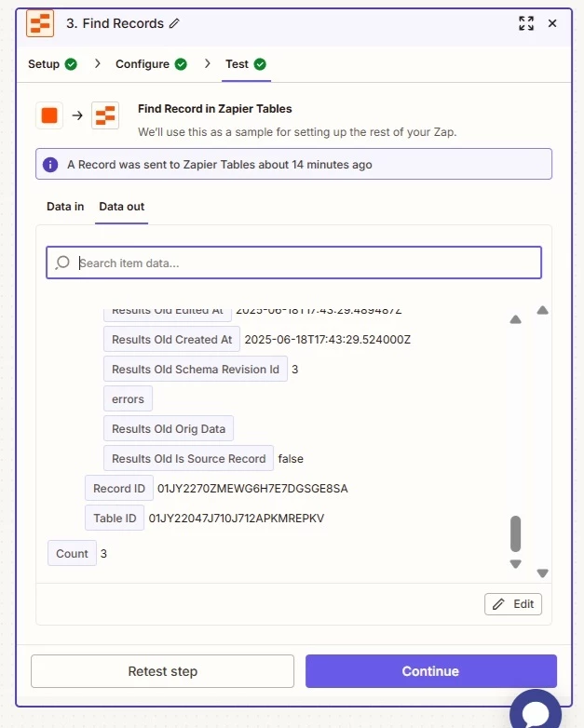
Task: Select the Results Old Created At field
Action: [171, 340]
